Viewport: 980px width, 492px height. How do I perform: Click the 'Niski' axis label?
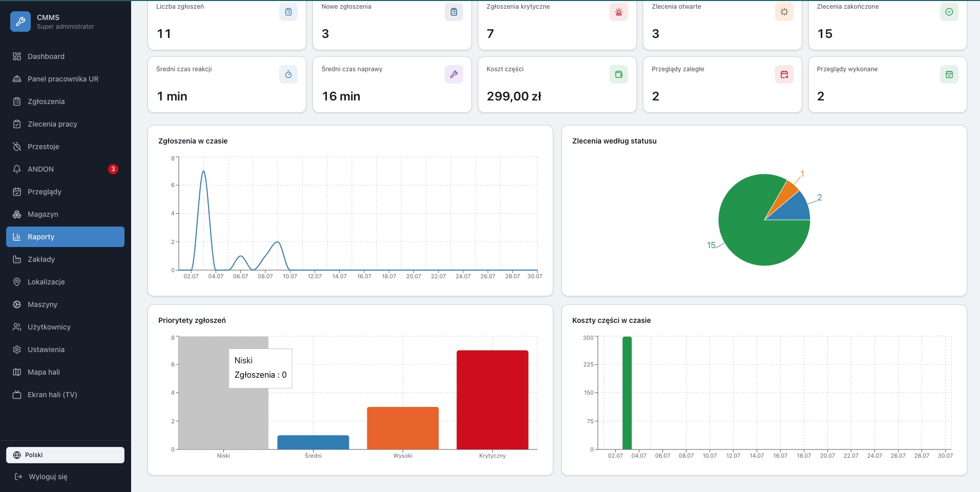point(223,456)
